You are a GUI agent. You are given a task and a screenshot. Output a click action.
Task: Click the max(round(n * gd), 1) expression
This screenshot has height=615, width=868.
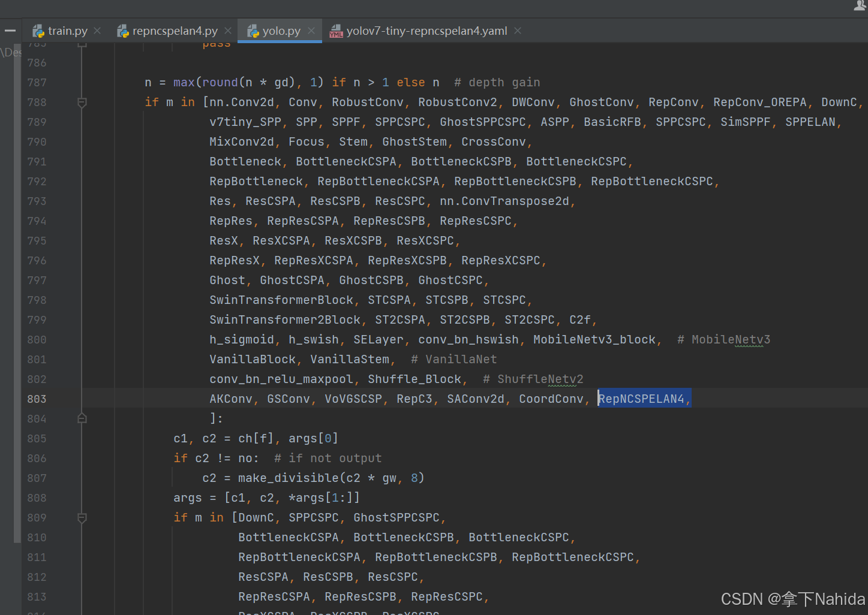click(x=249, y=83)
